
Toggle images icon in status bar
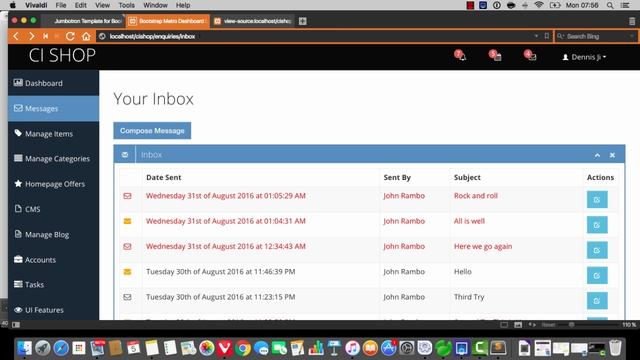[518, 325]
